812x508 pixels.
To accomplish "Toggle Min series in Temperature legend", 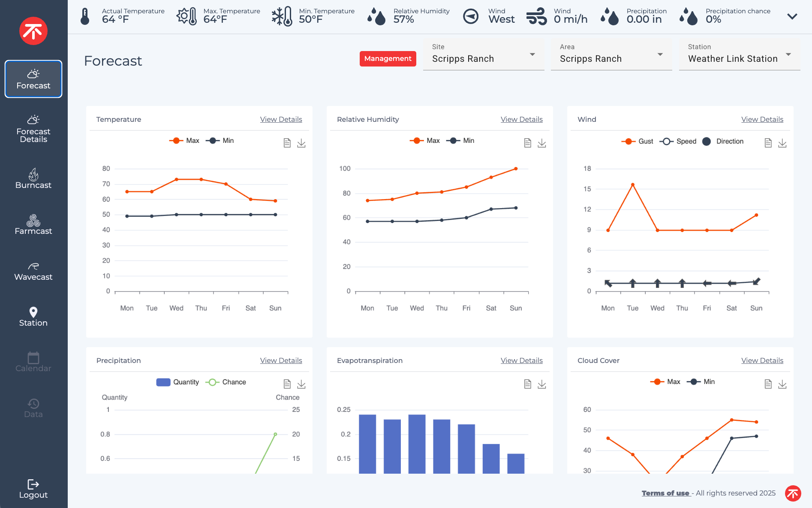I will pos(220,141).
